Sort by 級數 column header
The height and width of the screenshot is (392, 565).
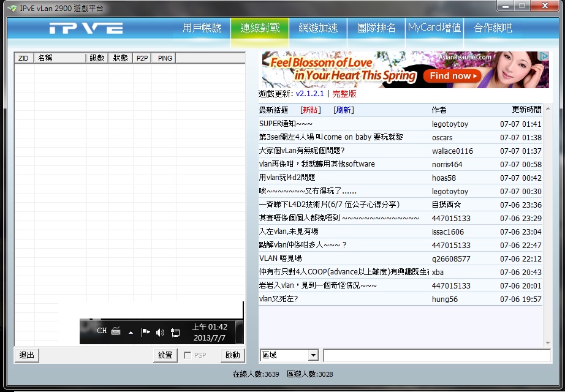coord(97,58)
